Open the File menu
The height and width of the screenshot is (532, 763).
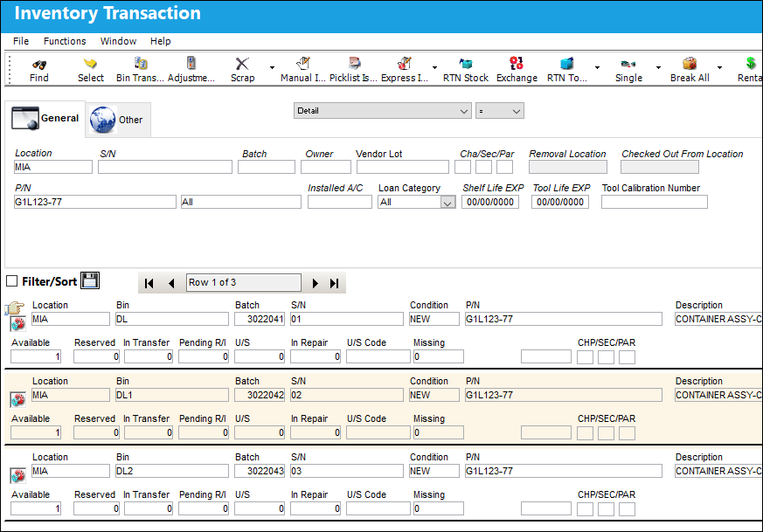pyautogui.click(x=21, y=41)
